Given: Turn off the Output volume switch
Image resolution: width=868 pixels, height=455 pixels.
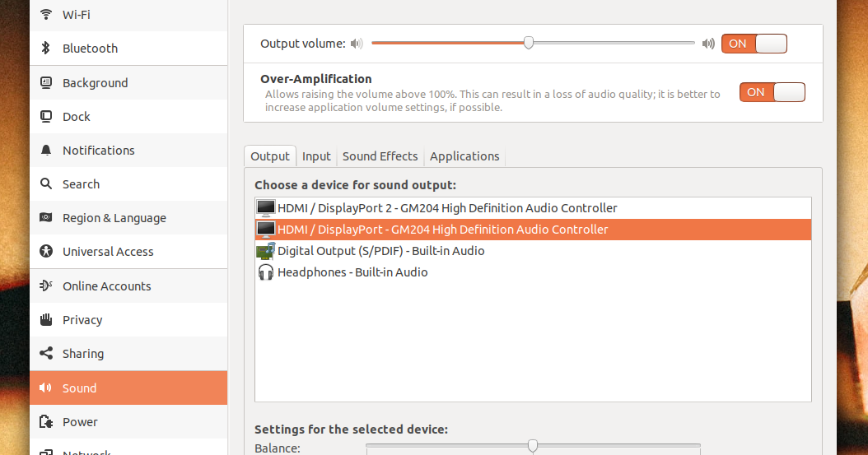Looking at the screenshot, I should coord(754,44).
